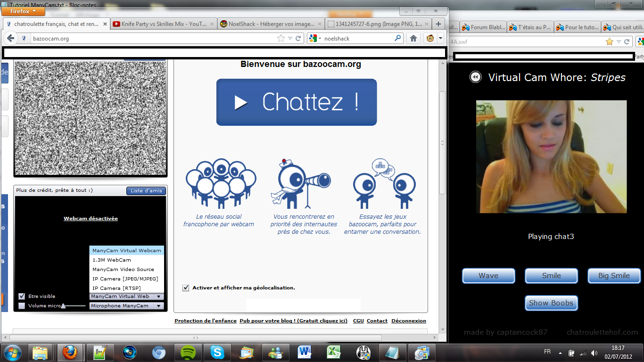Open Windows Start menu
The height and width of the screenshot is (362, 644).
12,353
